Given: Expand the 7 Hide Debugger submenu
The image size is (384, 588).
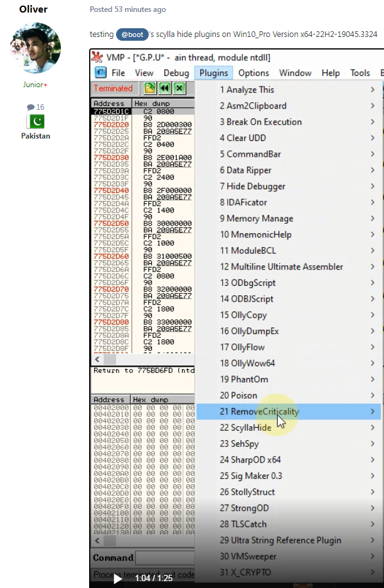Looking at the screenshot, I should click(x=289, y=186).
